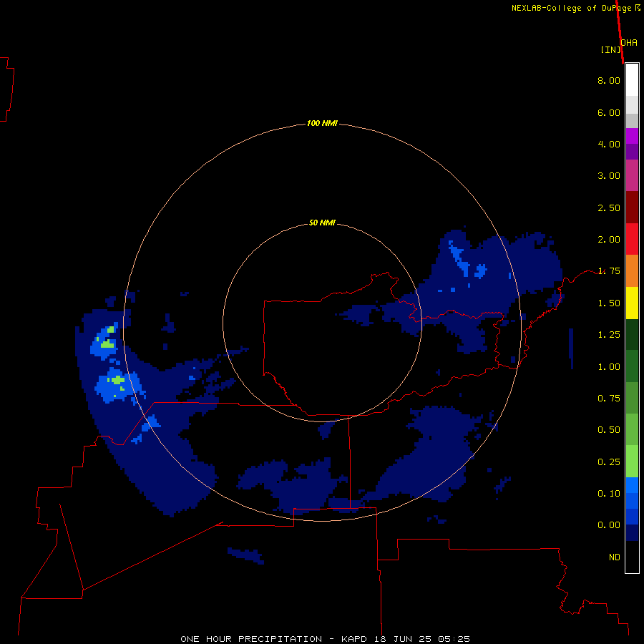Pick the bright magenta swatch in the color scale

coord(632,136)
